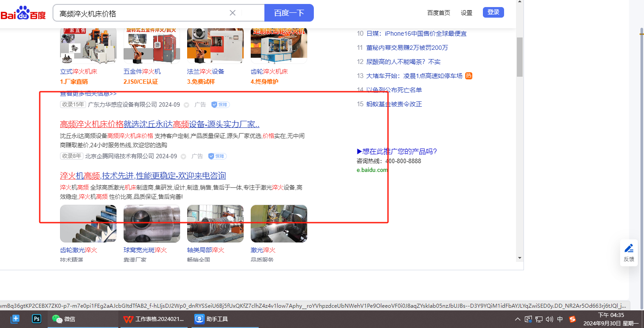Click the 齿轮淬火机床 link
Image resolution: width=644 pixels, height=328 pixels.
tap(269, 71)
